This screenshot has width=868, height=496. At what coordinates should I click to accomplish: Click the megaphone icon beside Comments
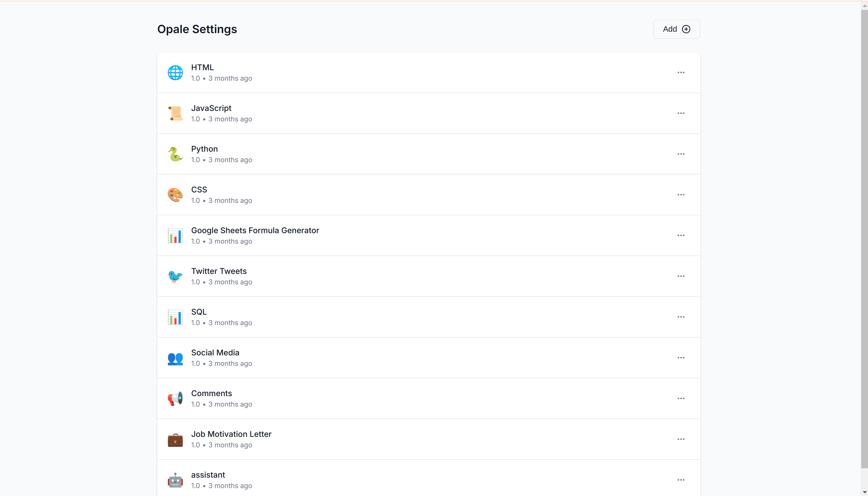175,399
